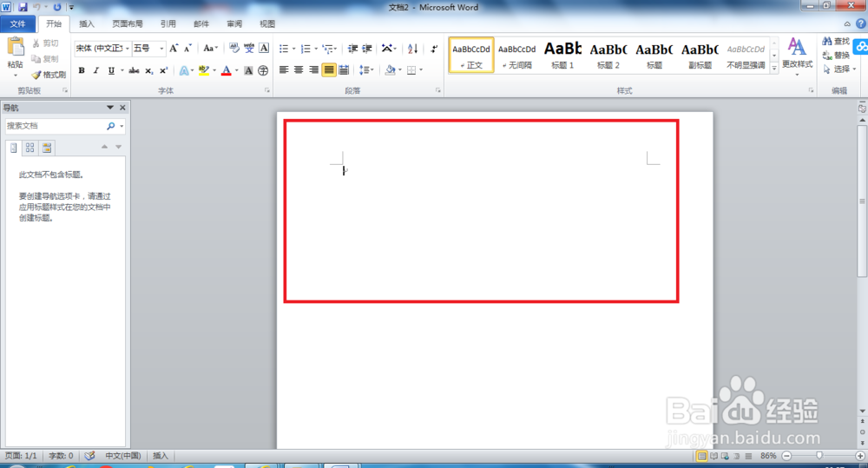The width and height of the screenshot is (868, 468).
Task: Open the Select (选择) dropdown
Action: (839, 69)
